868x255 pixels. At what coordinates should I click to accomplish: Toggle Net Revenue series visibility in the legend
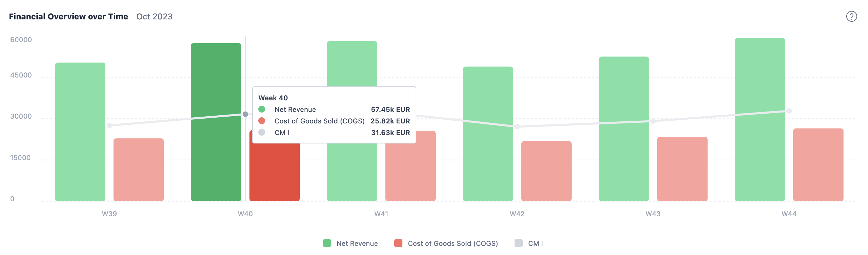tap(357, 243)
